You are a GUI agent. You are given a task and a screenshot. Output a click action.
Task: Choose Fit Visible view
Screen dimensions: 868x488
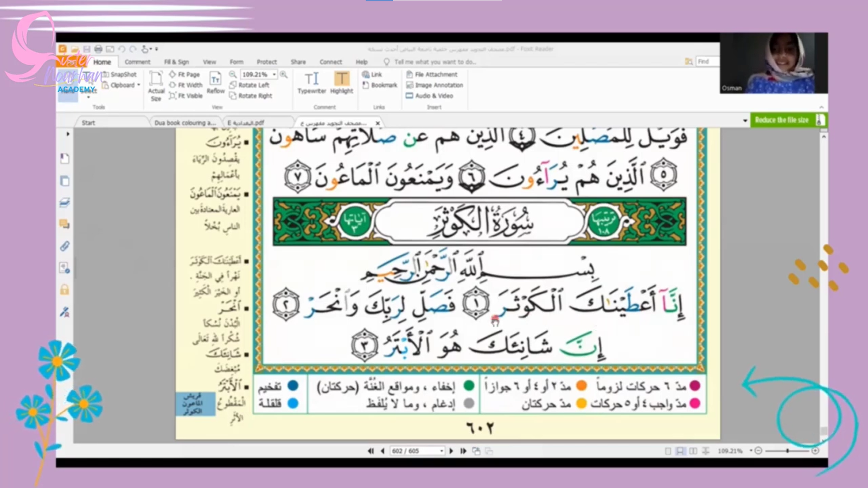click(186, 95)
